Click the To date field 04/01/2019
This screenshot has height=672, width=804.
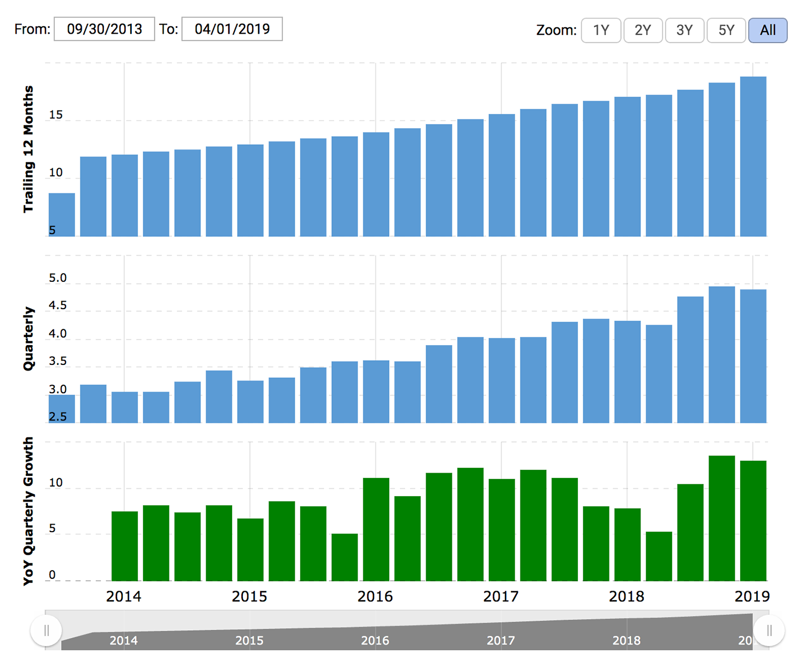[232, 29]
